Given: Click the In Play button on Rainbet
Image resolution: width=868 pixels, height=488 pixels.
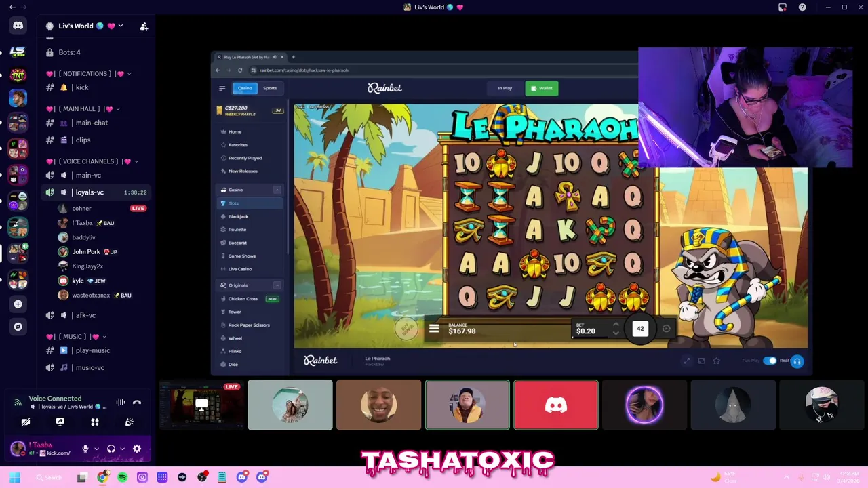Looking at the screenshot, I should click(505, 88).
